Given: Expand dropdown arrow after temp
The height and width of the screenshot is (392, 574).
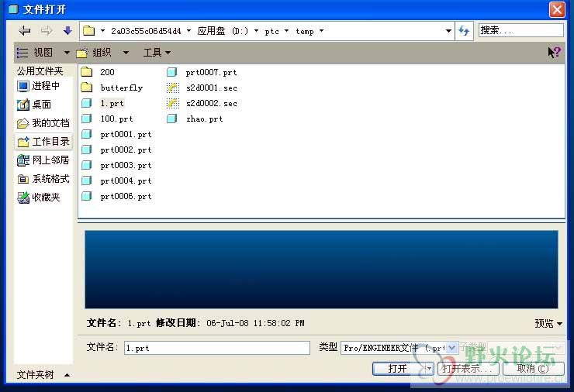Looking at the screenshot, I should coord(321,31).
